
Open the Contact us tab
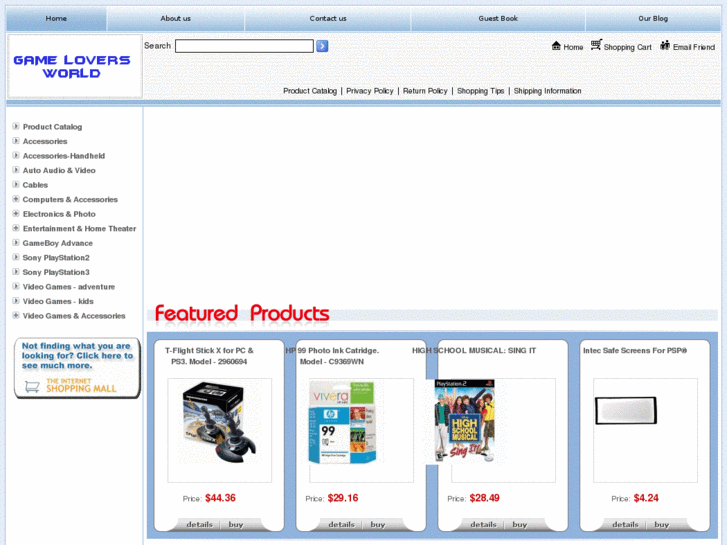tap(328, 19)
